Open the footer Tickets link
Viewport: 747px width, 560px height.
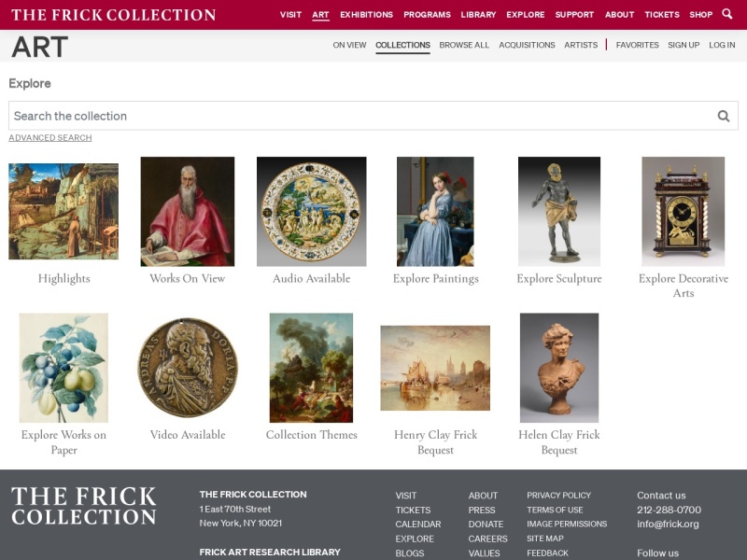point(413,510)
